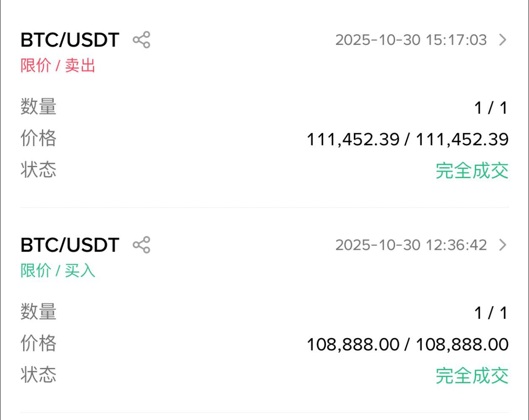Screen dimensions: 529x420
Task: Open details of the 15:17:03 order via chevron
Action: 503,40
